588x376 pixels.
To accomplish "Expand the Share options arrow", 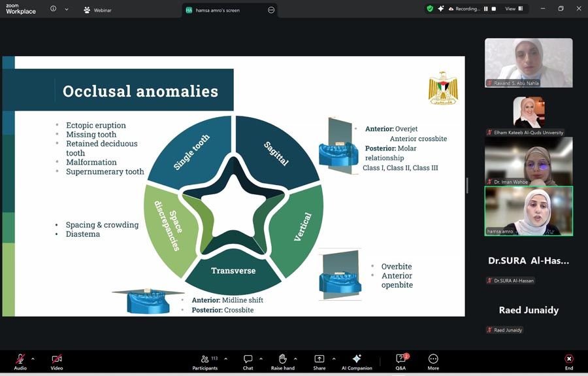I will 333,358.
